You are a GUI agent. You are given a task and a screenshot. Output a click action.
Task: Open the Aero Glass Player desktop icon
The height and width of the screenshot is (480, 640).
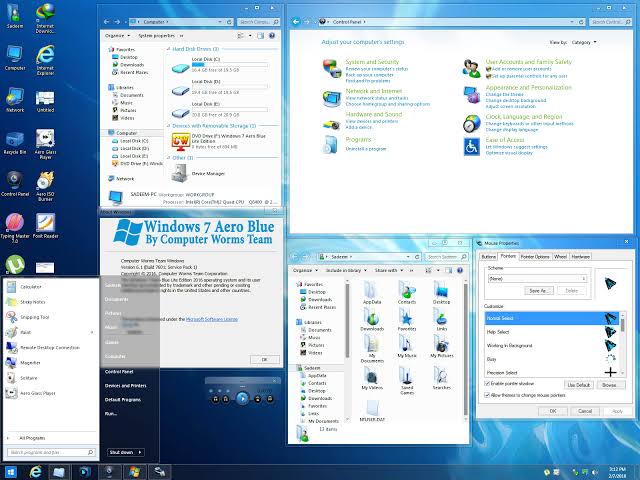(x=45, y=144)
